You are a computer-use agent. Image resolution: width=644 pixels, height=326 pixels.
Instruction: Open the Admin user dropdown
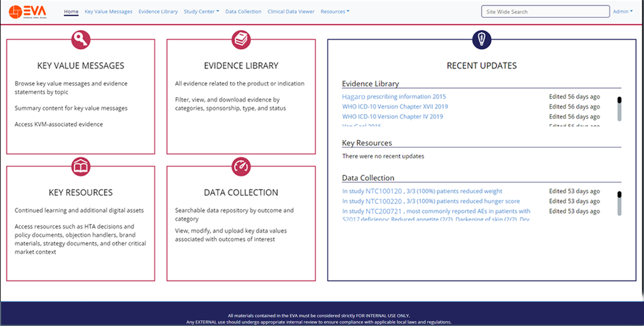(x=622, y=11)
